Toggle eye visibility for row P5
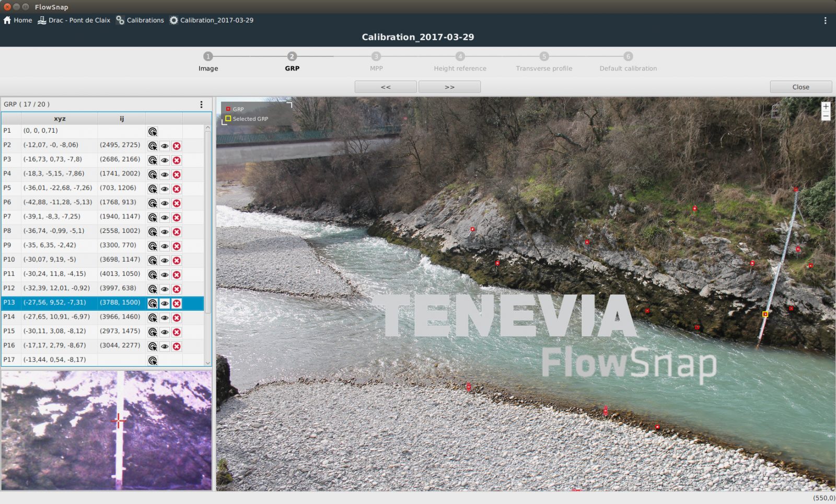 (165, 189)
